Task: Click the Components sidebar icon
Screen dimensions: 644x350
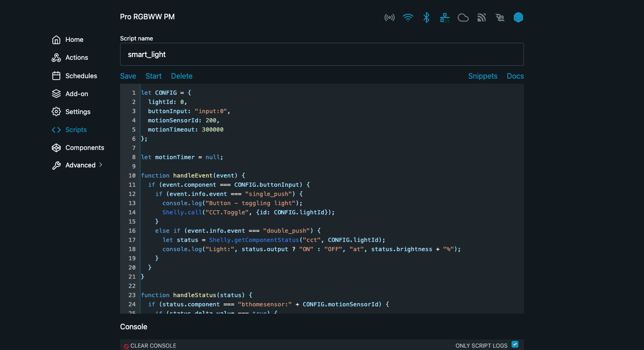Action: pos(56,148)
